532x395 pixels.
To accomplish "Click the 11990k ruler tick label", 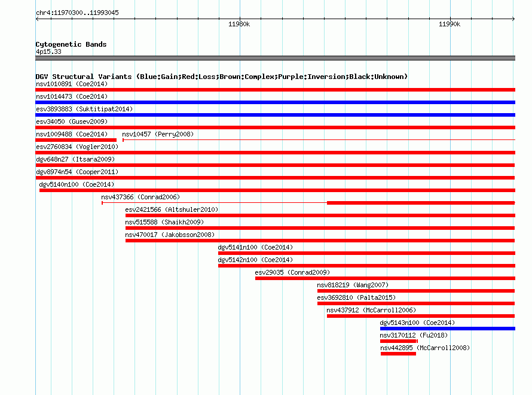I will coord(450,24).
